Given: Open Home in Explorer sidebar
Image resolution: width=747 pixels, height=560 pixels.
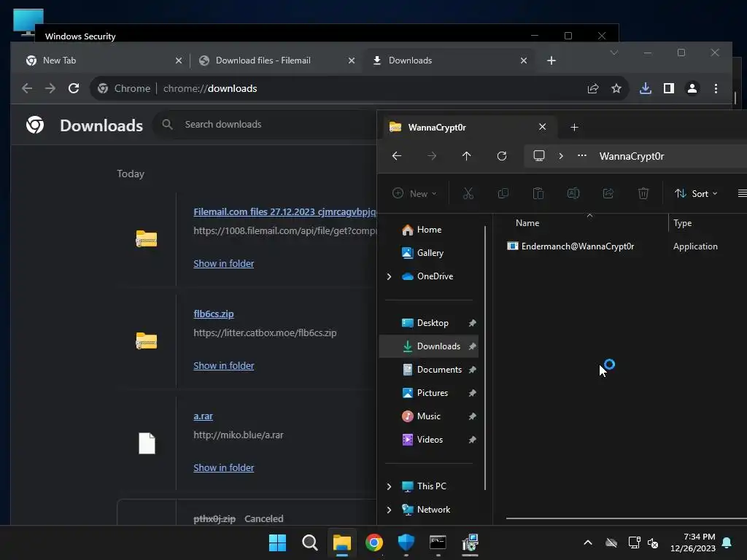Looking at the screenshot, I should (x=429, y=230).
